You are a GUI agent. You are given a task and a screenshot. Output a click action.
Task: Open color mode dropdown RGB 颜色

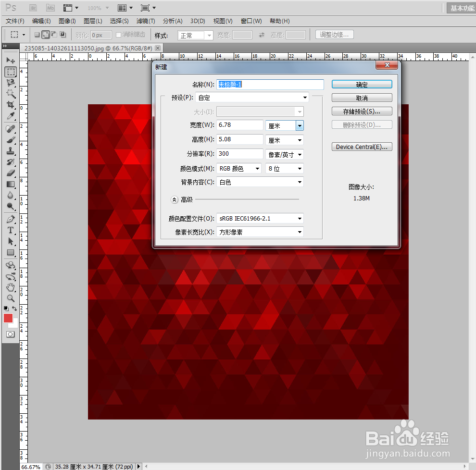(239, 168)
